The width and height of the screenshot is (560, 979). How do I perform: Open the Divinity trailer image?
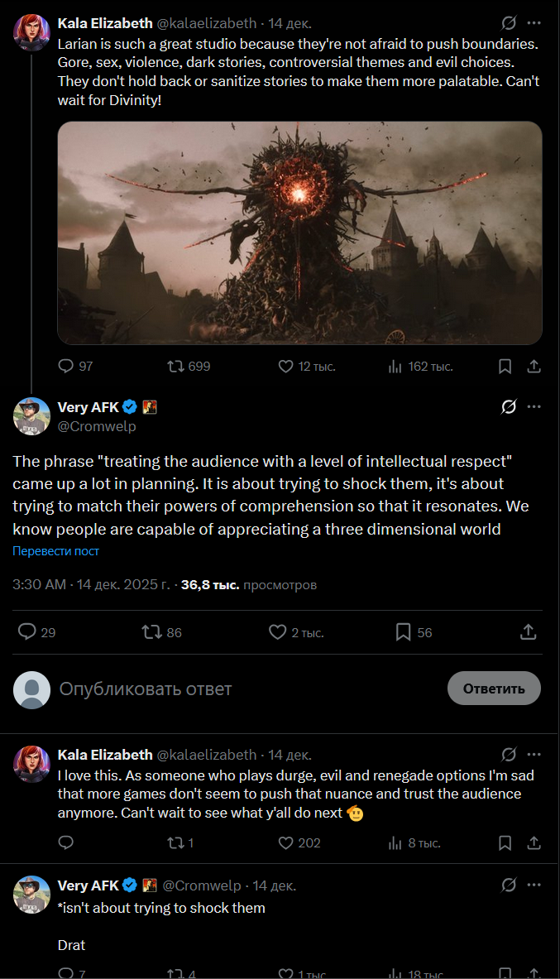[299, 233]
